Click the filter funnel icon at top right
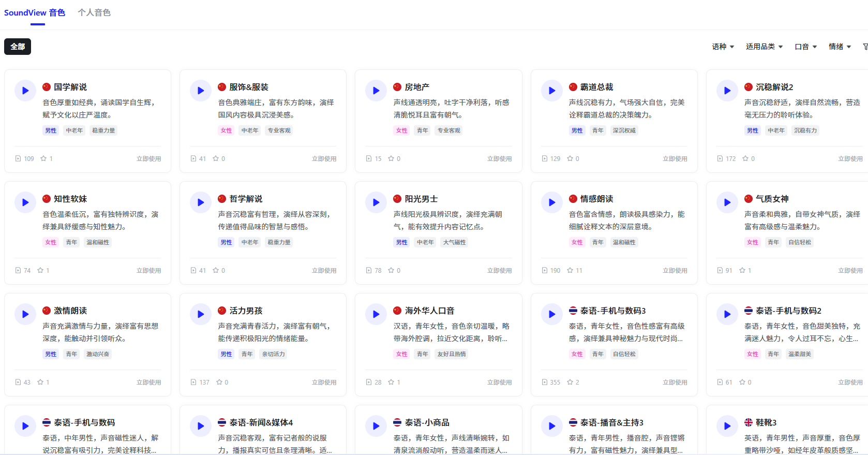 click(865, 47)
